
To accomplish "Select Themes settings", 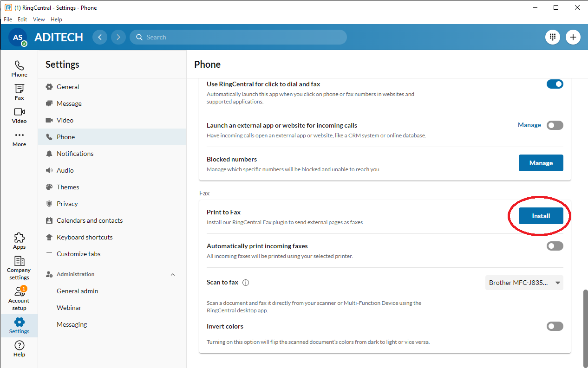I will point(112,187).
